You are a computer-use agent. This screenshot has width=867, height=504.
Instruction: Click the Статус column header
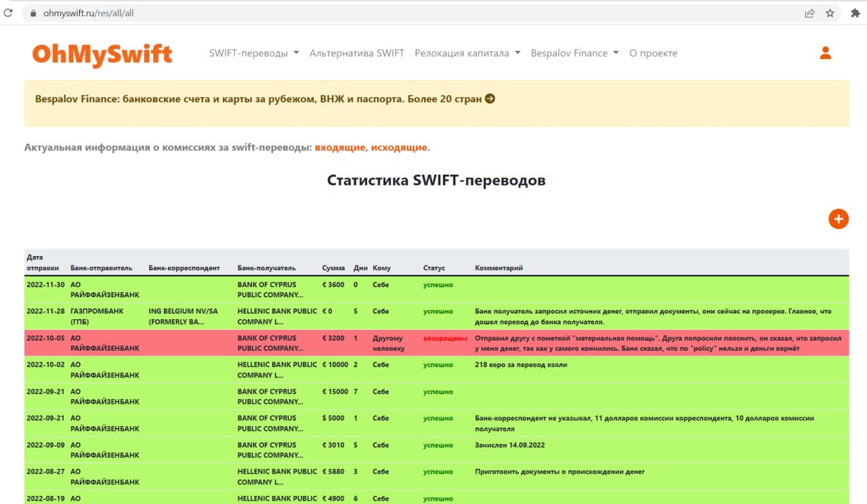tap(434, 268)
